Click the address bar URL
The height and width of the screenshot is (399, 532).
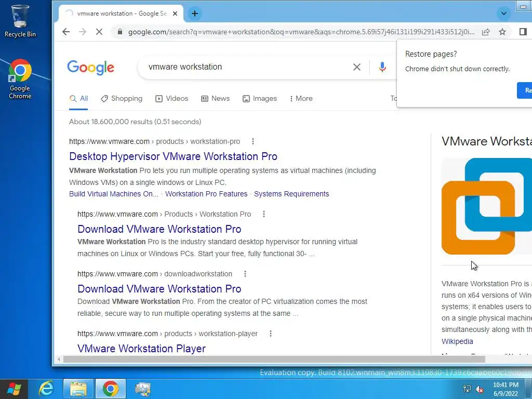click(x=301, y=32)
